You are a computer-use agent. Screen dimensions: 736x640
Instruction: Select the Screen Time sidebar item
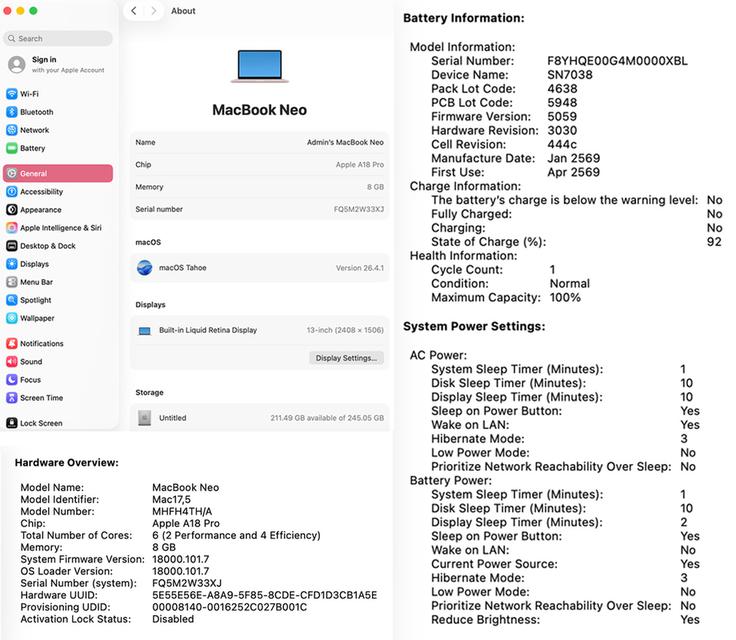click(x=35, y=398)
